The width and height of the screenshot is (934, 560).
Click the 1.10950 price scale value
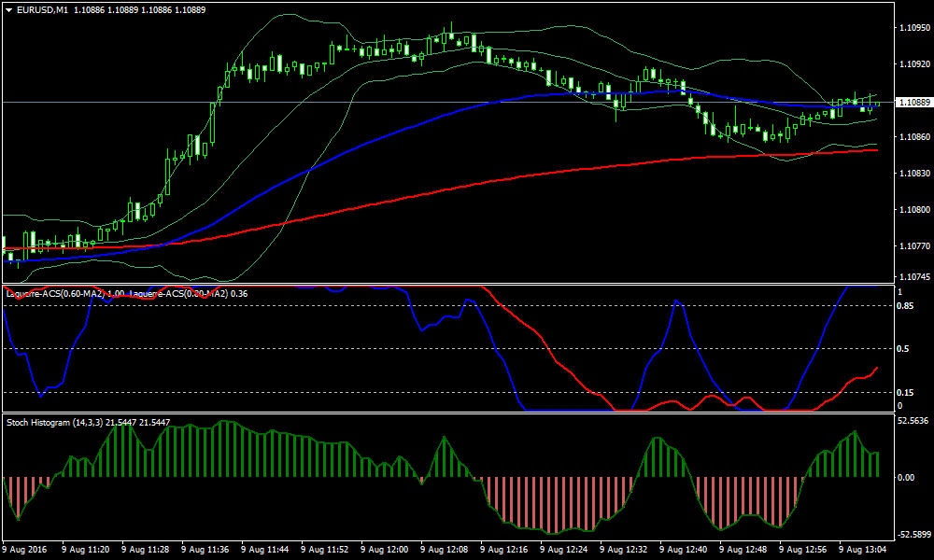point(912,28)
